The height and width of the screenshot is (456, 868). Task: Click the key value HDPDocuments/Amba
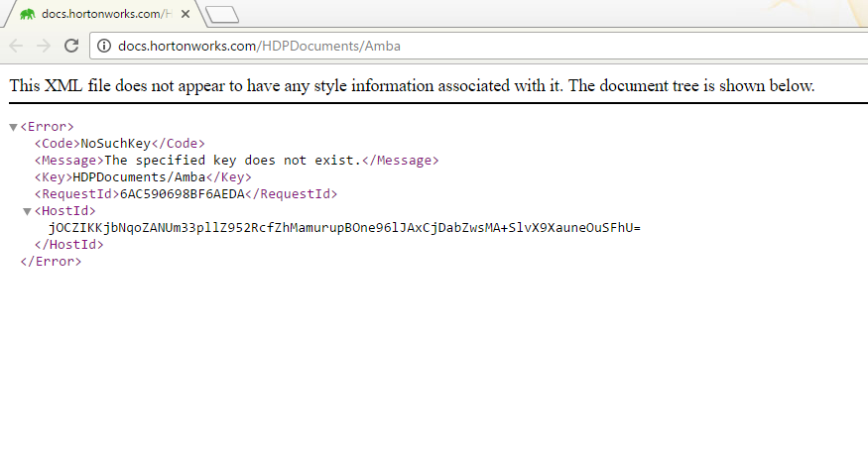tap(140, 177)
